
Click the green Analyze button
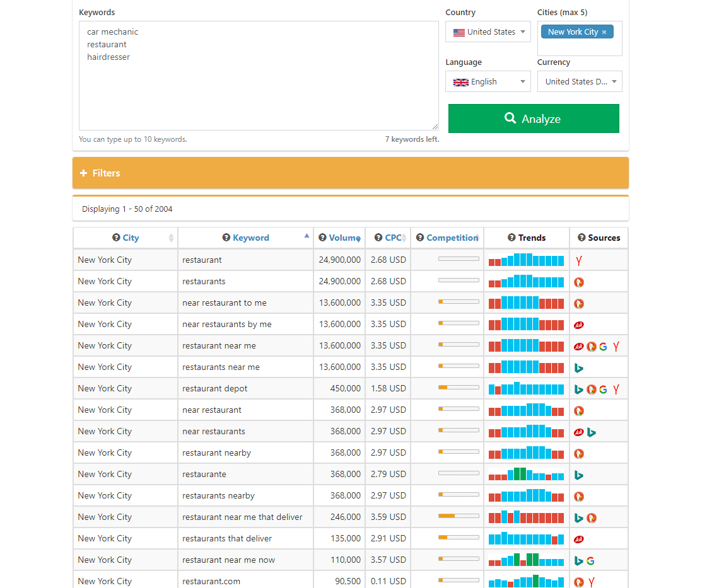coord(534,118)
